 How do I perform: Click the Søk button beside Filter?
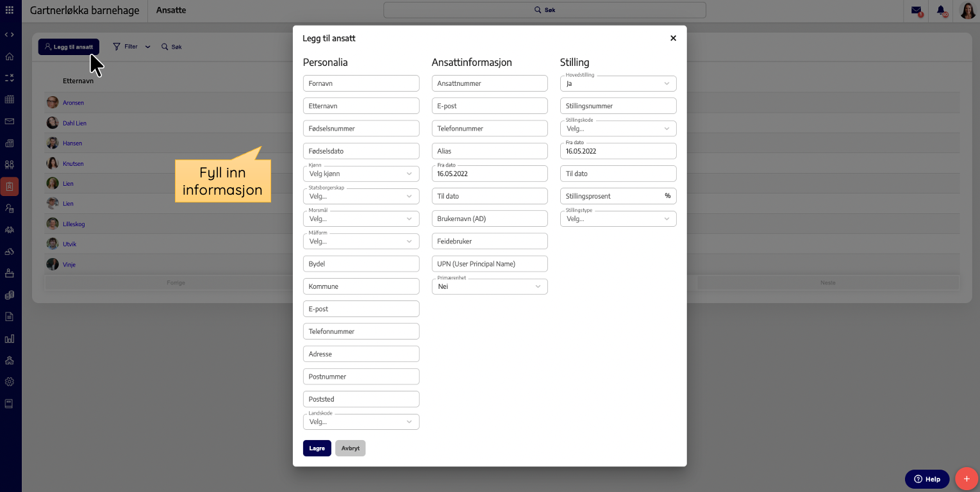tap(171, 47)
